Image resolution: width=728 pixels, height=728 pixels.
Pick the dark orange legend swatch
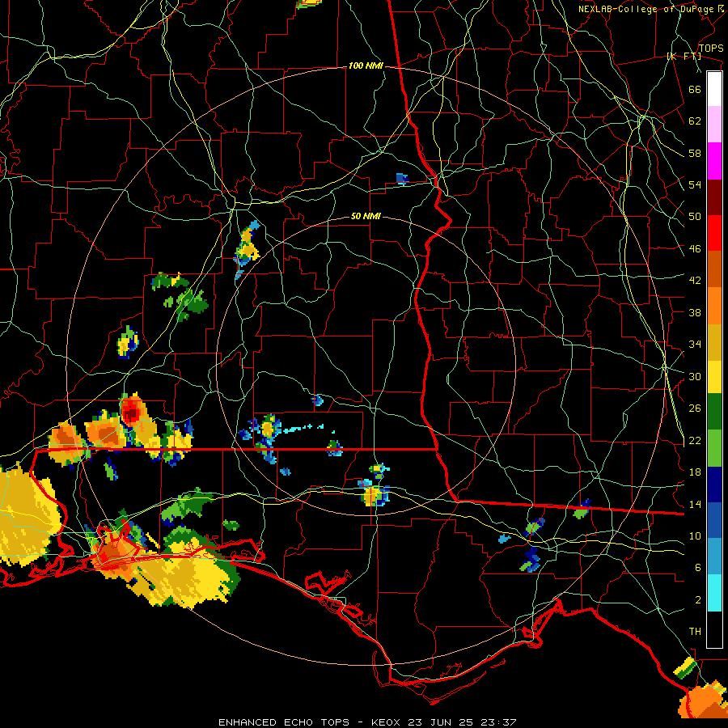tap(714, 269)
